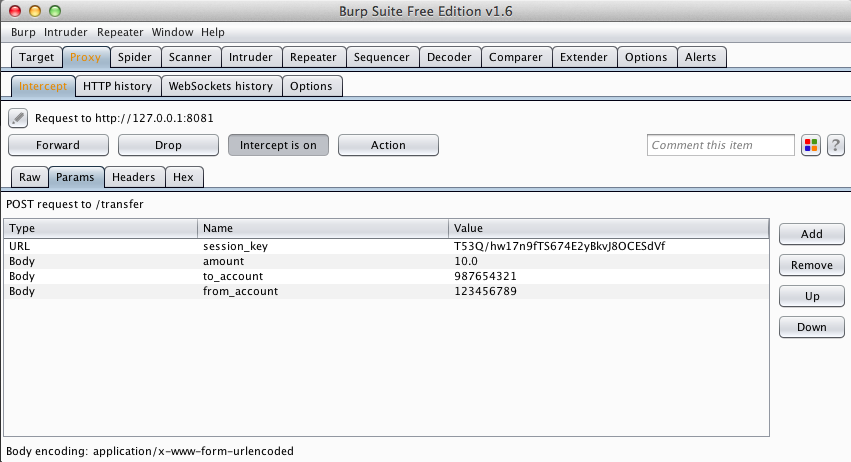Sort by the Value column header
The width and height of the screenshot is (851, 462).
point(608,228)
